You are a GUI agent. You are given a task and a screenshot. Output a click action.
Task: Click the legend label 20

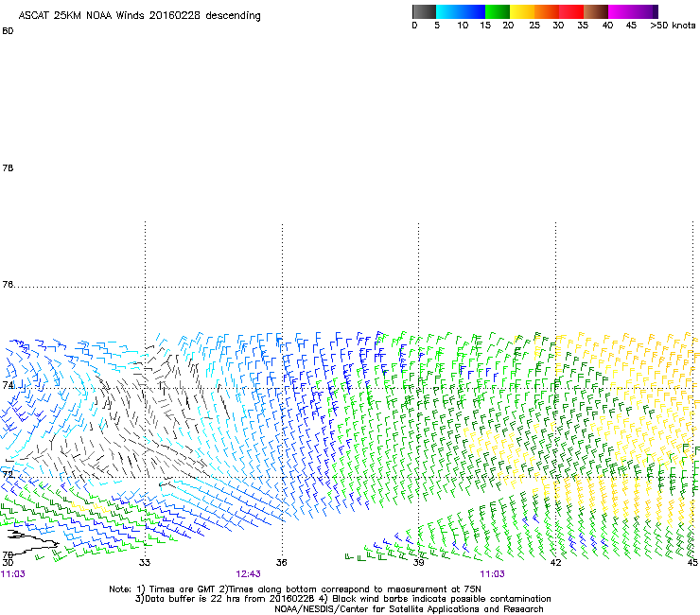point(508,26)
